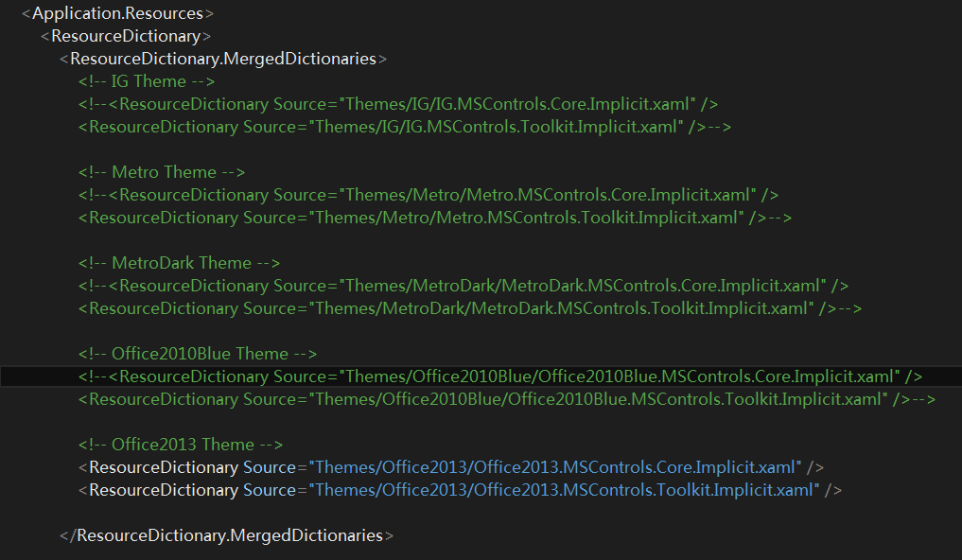The width and height of the screenshot is (962, 560).
Task: Click the Office2010Blue Theme comment line
Action: coord(198,354)
